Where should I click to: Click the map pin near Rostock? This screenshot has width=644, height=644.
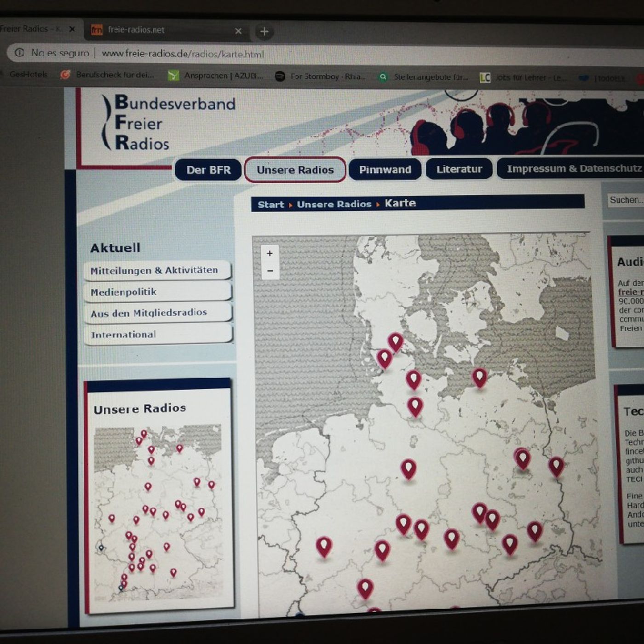pyautogui.click(x=479, y=378)
